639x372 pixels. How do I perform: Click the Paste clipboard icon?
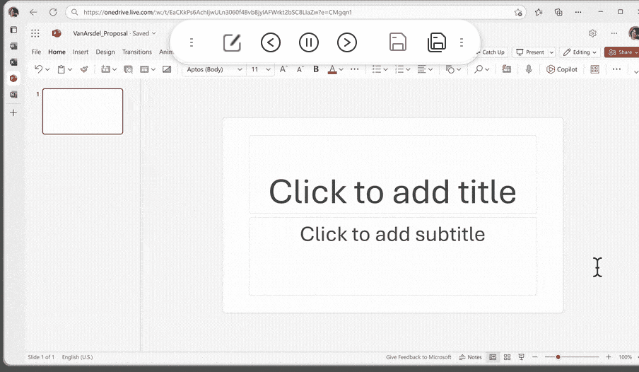click(61, 69)
